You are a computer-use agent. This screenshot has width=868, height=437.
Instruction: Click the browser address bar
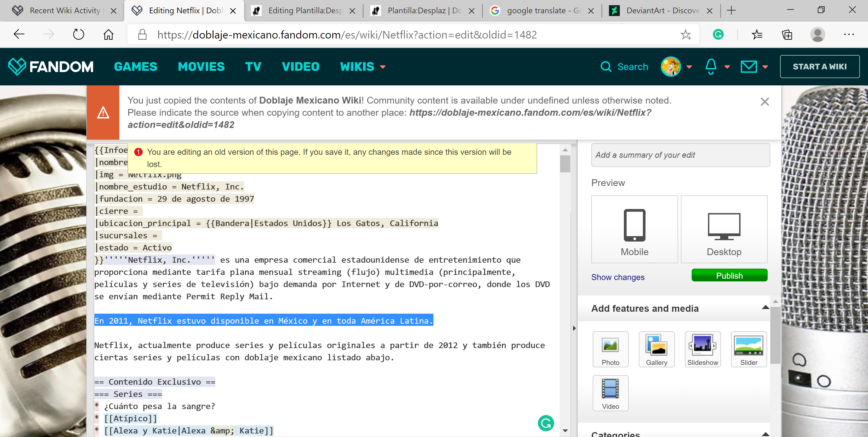click(413, 34)
